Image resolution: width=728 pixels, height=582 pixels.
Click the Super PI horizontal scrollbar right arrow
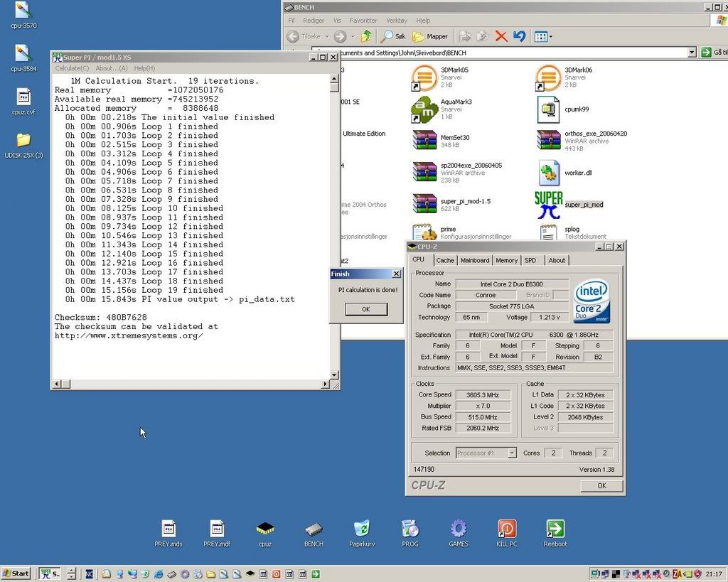click(325, 384)
